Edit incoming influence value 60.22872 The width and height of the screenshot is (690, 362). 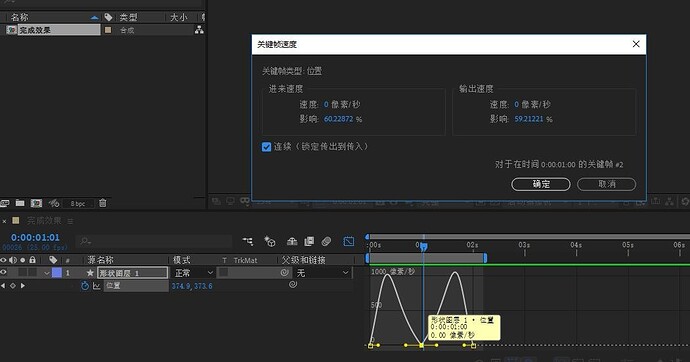(x=338, y=119)
